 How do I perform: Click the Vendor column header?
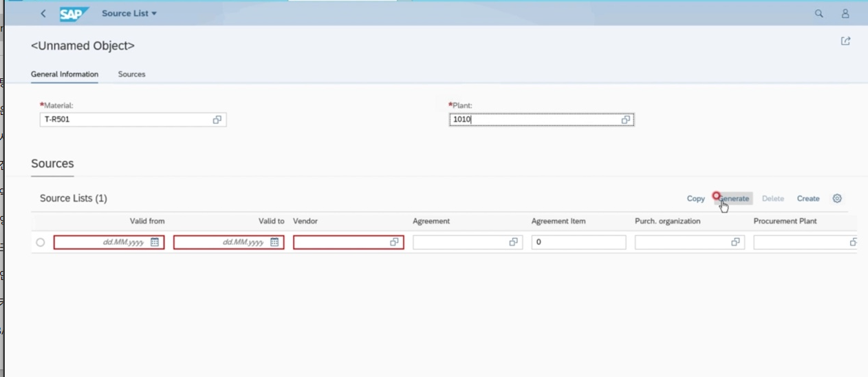pyautogui.click(x=305, y=221)
